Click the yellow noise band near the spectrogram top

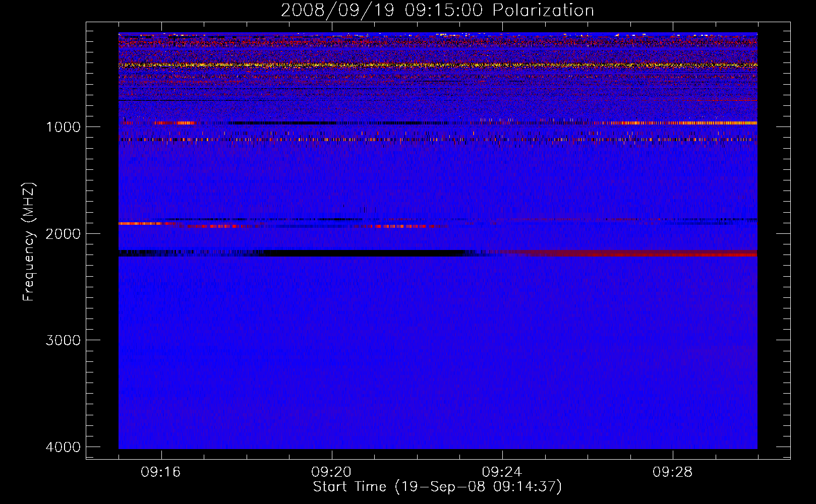(438, 65)
